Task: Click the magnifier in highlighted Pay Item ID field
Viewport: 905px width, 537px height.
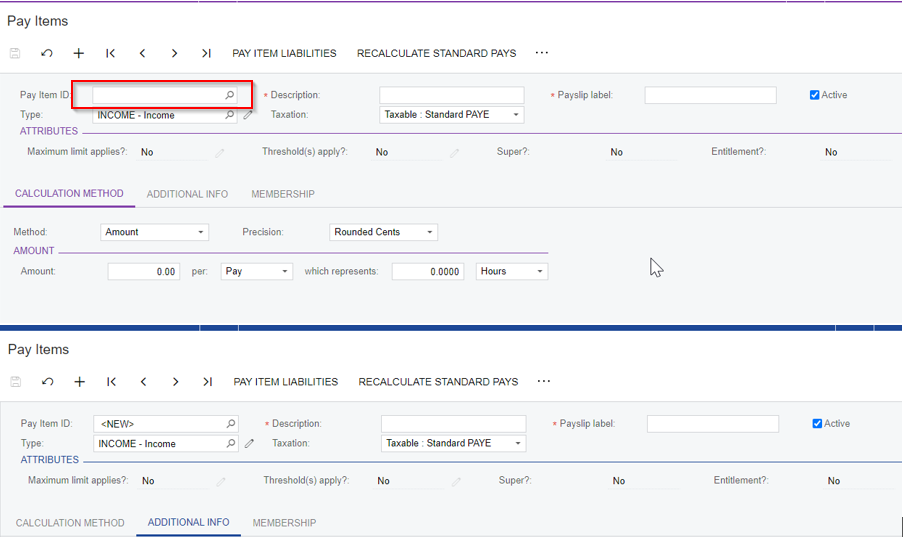Action: click(x=230, y=95)
